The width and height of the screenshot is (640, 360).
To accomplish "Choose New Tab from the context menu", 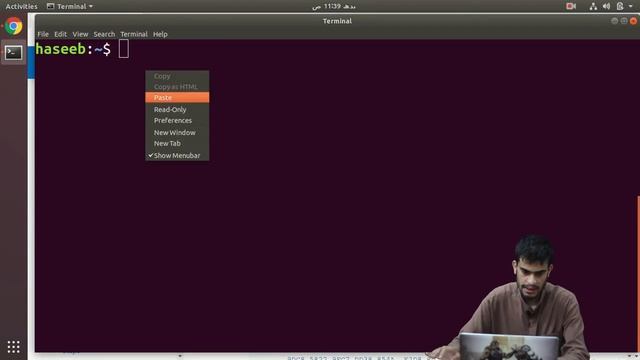I will point(177,143).
